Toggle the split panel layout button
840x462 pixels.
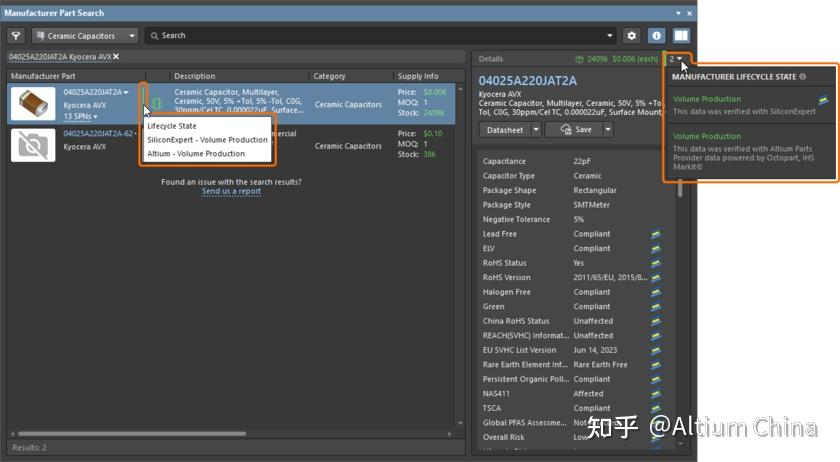pos(681,36)
